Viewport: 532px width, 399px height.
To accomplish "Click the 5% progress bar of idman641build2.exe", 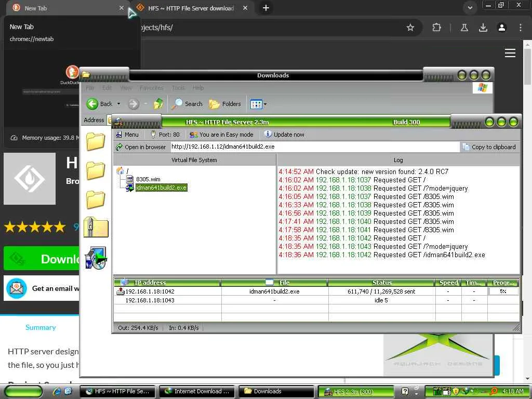I will click(x=503, y=291).
